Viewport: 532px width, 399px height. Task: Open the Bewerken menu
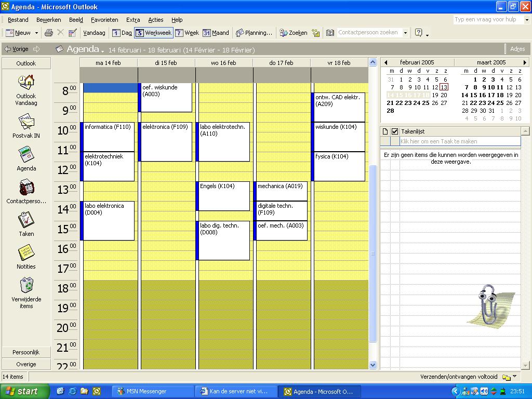coord(48,20)
